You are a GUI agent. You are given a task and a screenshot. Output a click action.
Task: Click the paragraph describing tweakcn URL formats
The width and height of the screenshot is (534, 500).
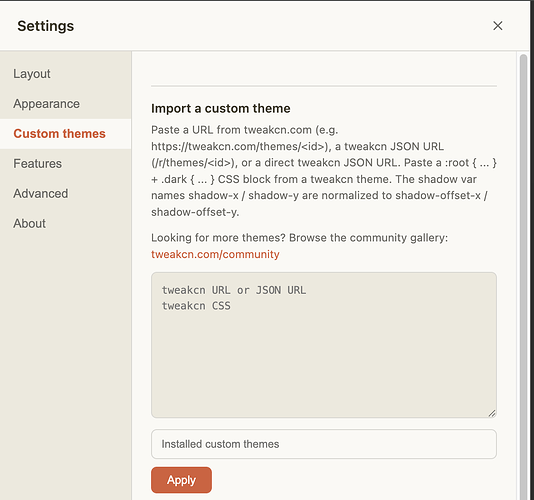(x=324, y=171)
